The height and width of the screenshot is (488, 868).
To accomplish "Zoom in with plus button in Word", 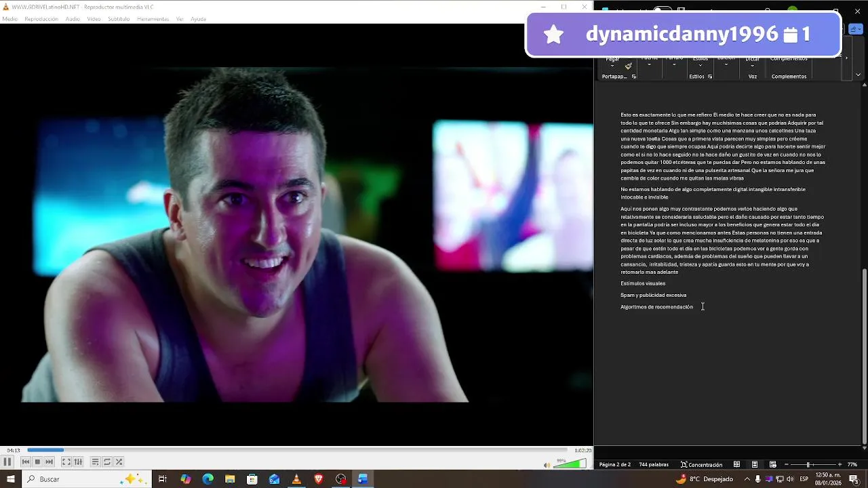I will [840, 464].
